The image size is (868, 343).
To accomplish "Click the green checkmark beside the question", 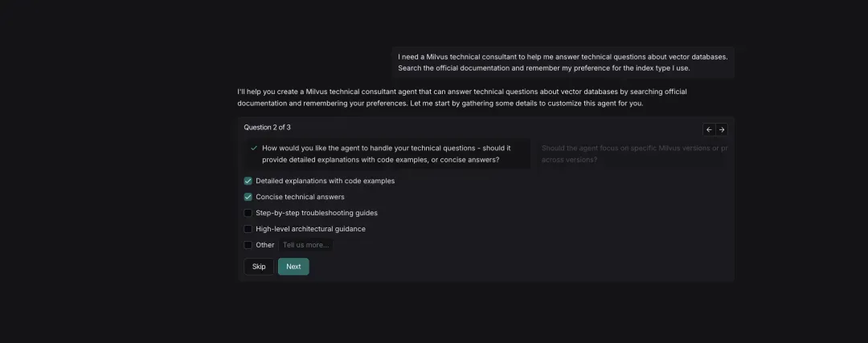I will (x=254, y=148).
